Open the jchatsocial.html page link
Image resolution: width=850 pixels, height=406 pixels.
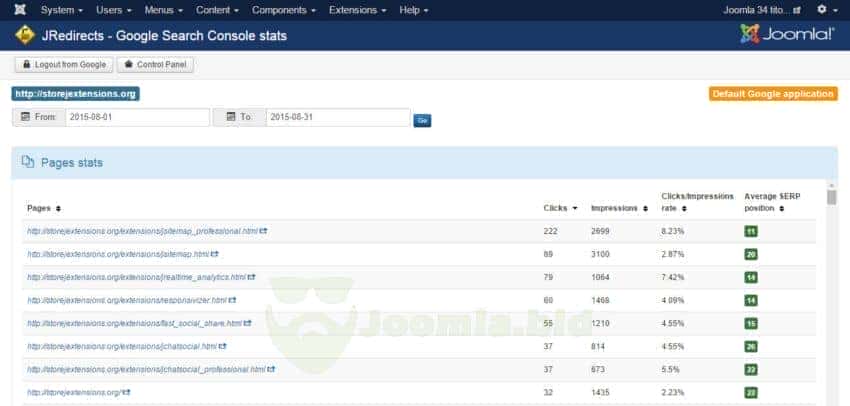[122, 346]
